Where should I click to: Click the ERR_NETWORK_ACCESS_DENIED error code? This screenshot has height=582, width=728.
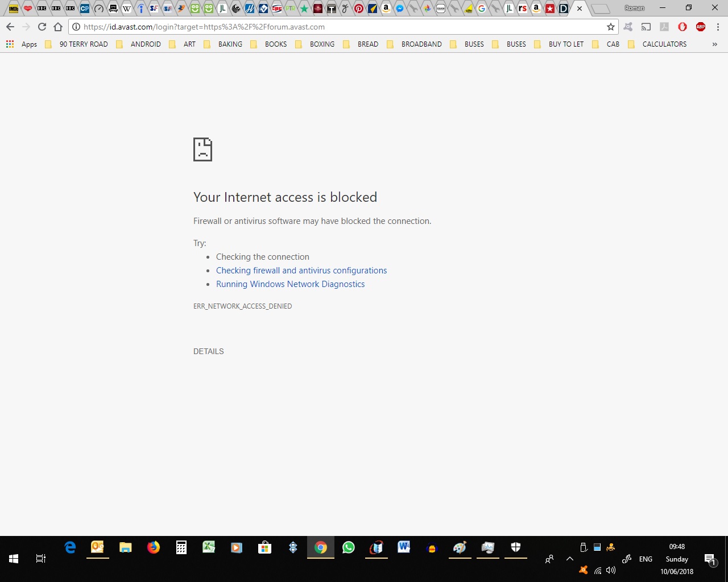[243, 306]
